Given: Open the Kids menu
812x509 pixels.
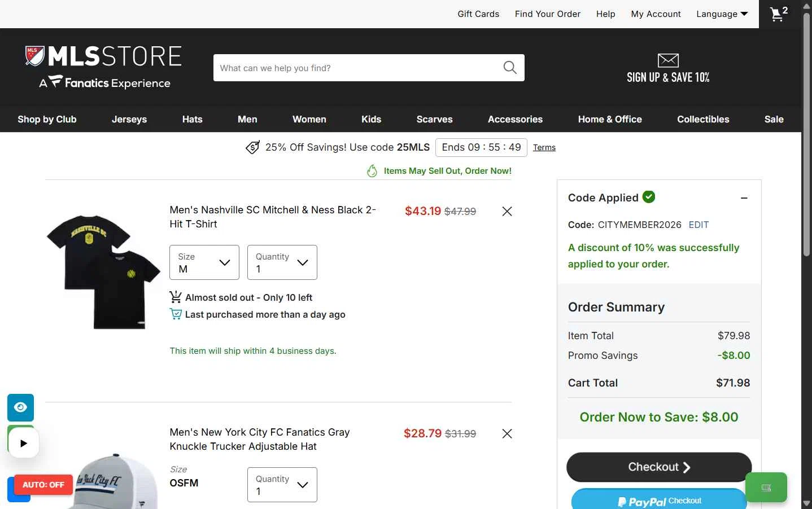Looking at the screenshot, I should point(372,119).
